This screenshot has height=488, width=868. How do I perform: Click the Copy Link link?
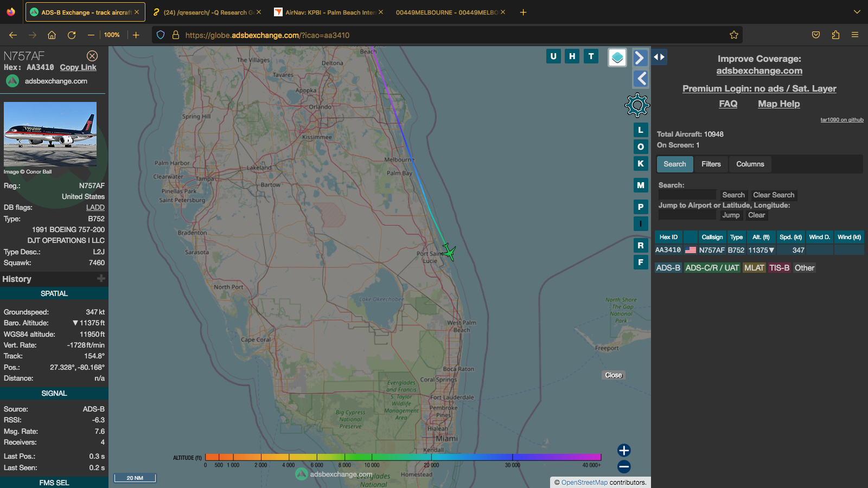click(78, 67)
